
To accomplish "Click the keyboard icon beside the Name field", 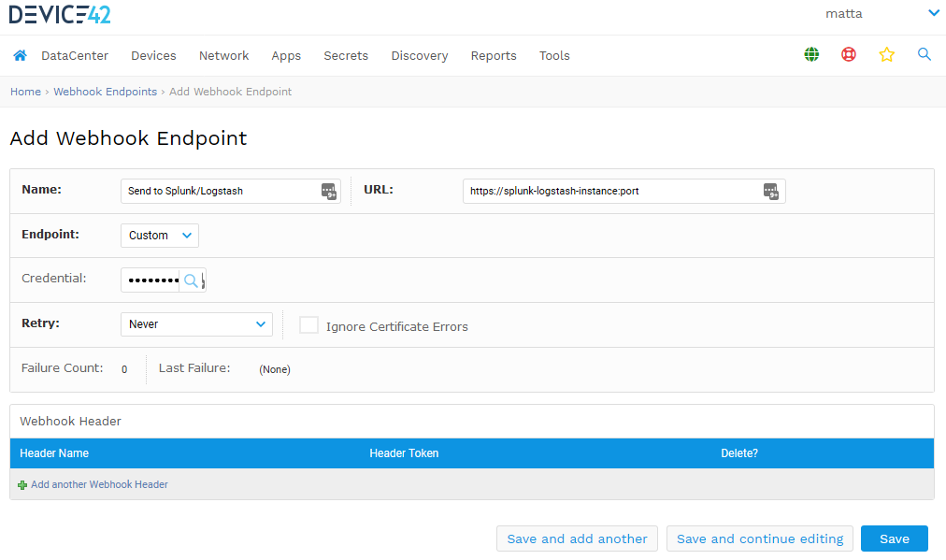I will [328, 191].
